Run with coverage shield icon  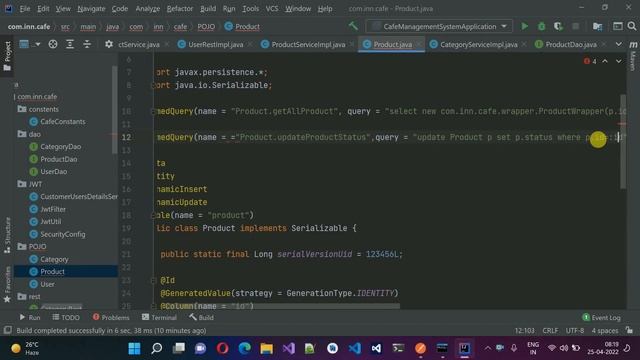pos(558,27)
